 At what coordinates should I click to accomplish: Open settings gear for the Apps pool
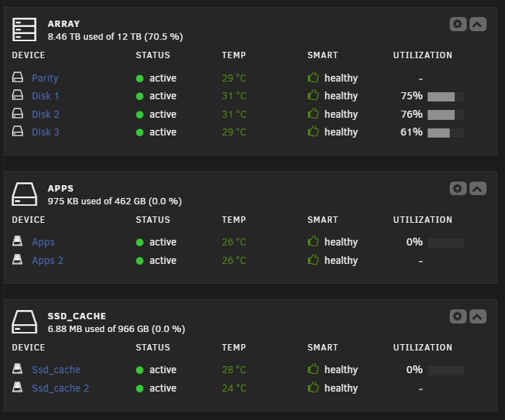click(457, 188)
